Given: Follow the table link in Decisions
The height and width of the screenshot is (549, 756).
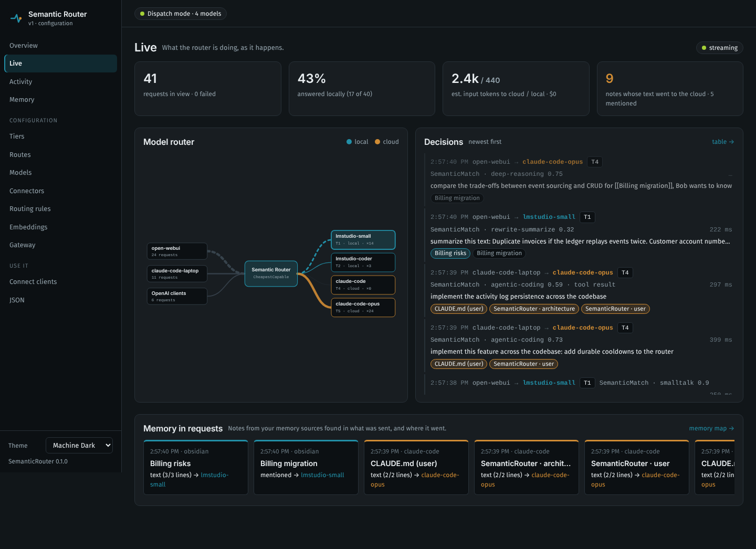Looking at the screenshot, I should (723, 142).
